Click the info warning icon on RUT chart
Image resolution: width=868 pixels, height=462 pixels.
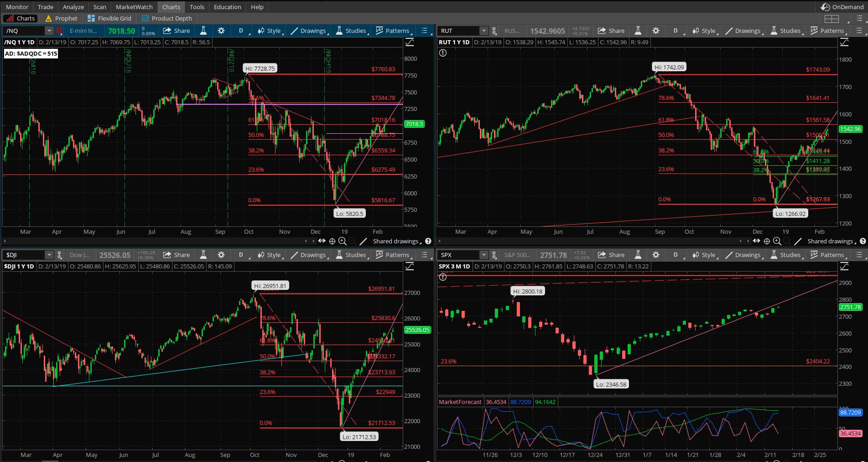(443, 53)
